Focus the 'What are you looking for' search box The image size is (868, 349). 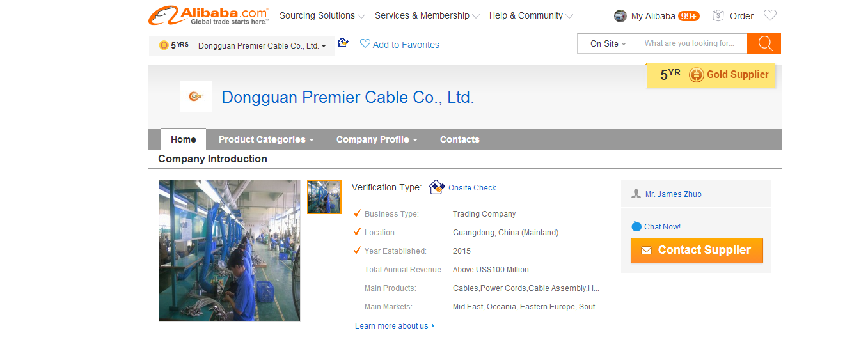[x=693, y=43]
